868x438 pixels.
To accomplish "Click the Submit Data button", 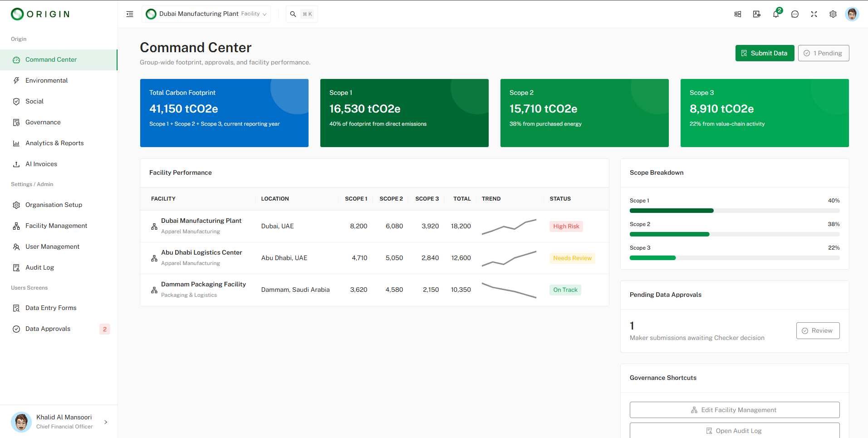I will tap(765, 53).
